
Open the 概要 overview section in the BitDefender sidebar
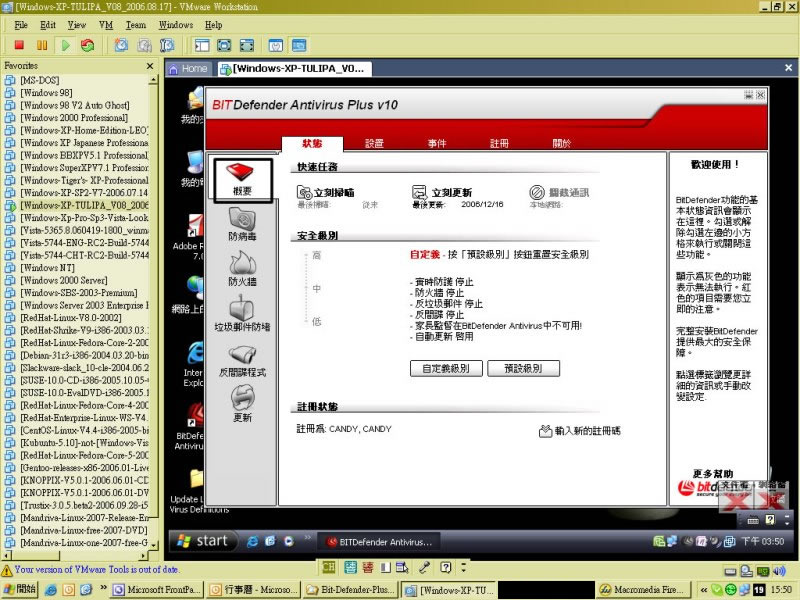click(242, 180)
